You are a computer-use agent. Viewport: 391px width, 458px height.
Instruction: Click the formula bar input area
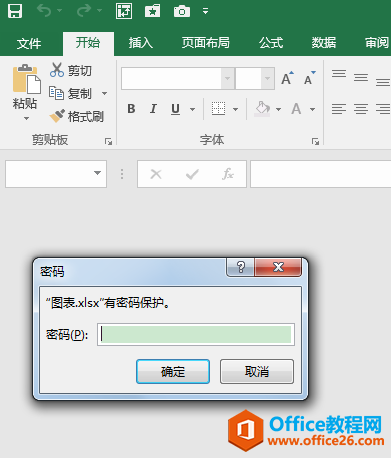click(321, 174)
